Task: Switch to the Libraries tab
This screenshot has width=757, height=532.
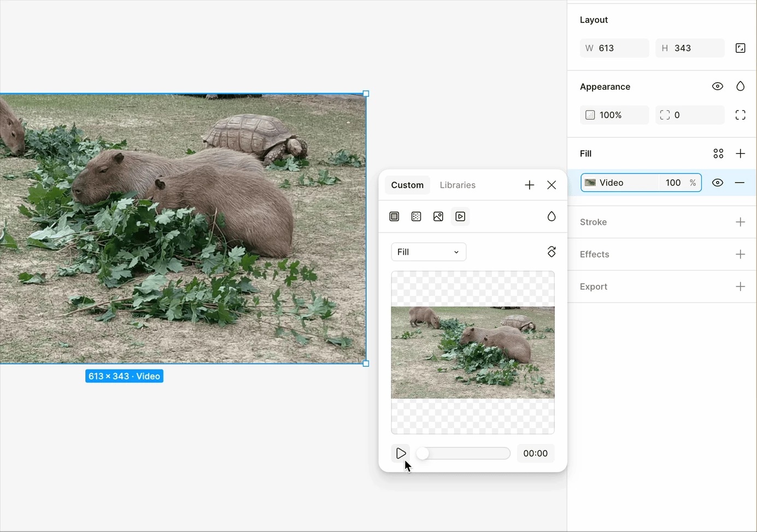Action: (457, 185)
